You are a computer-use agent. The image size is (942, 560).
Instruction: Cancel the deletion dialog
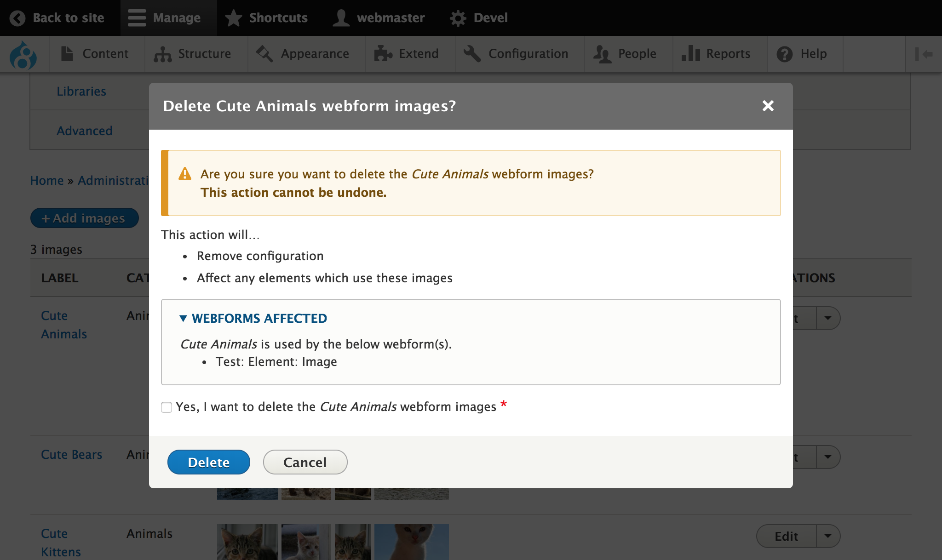click(x=305, y=462)
